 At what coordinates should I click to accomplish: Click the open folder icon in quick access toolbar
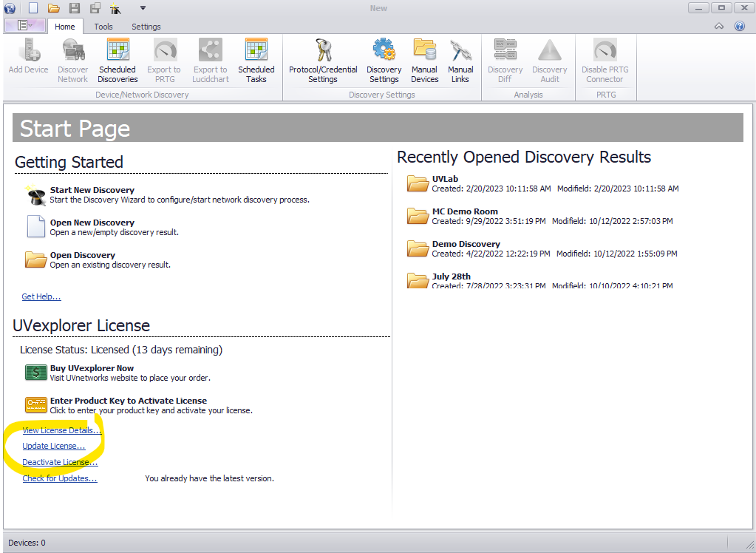click(53, 8)
